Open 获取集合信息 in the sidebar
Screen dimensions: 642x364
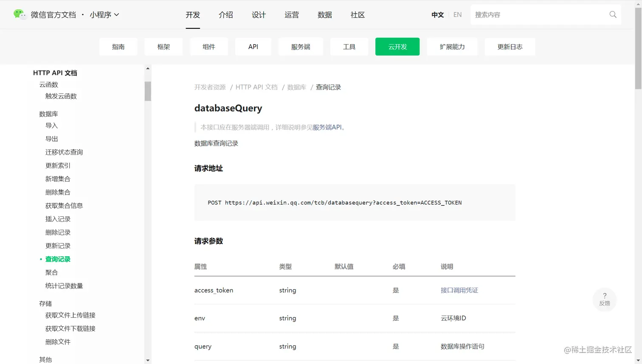pos(64,206)
